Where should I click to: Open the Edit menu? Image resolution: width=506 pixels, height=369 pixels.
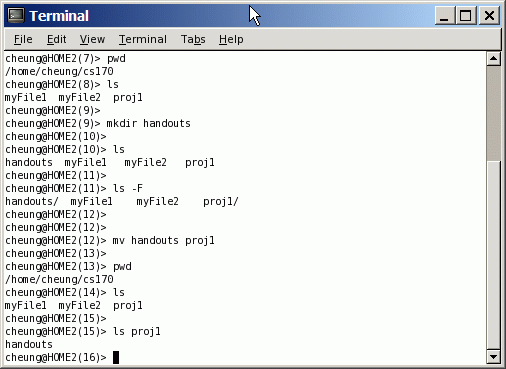[56, 39]
